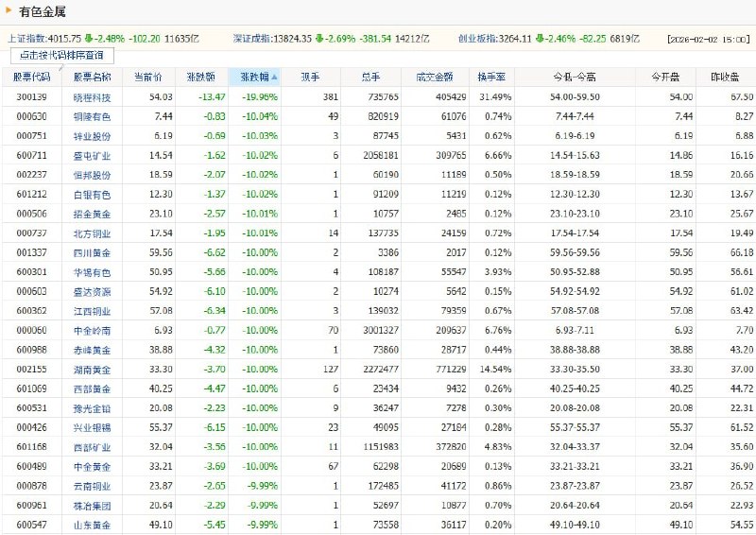This screenshot has height=535, width=756.
Task: Click the sort arrow in the 涨跌幅 header
Action: (275, 77)
